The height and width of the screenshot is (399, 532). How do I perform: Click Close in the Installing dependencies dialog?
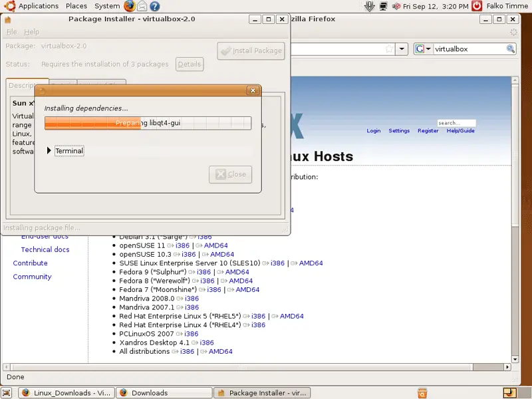[x=230, y=174]
